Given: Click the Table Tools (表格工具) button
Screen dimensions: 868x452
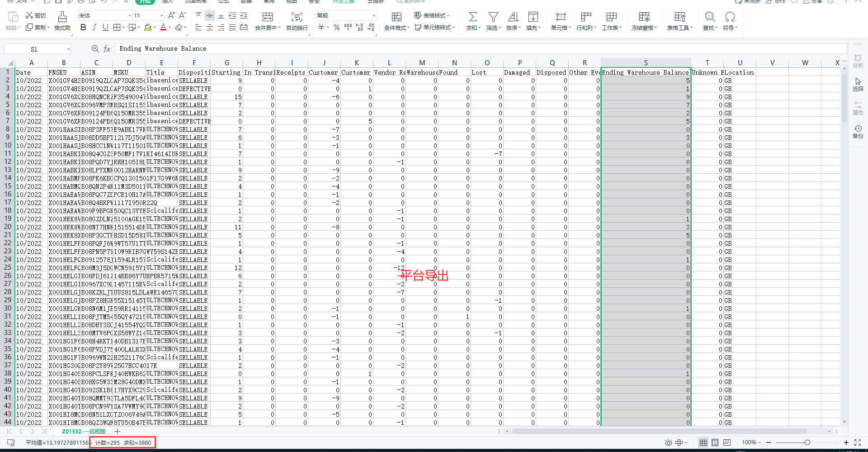Looking at the screenshot, I should coord(679,21).
